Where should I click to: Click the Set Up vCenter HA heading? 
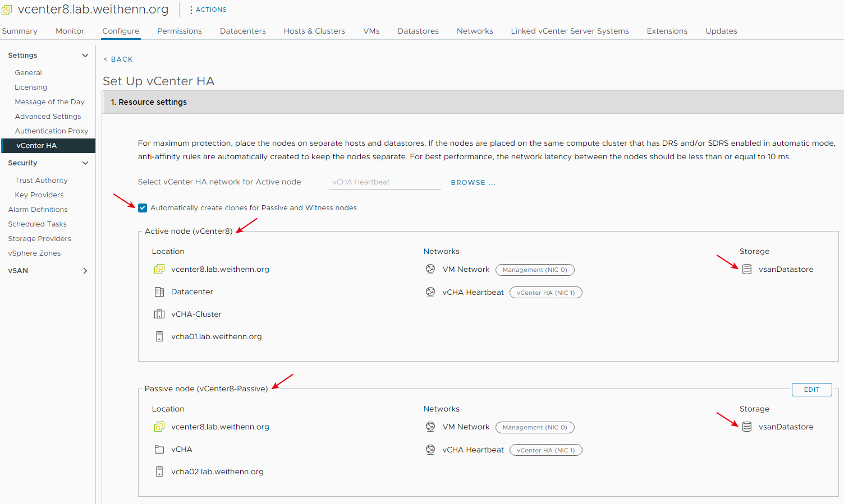coord(159,81)
